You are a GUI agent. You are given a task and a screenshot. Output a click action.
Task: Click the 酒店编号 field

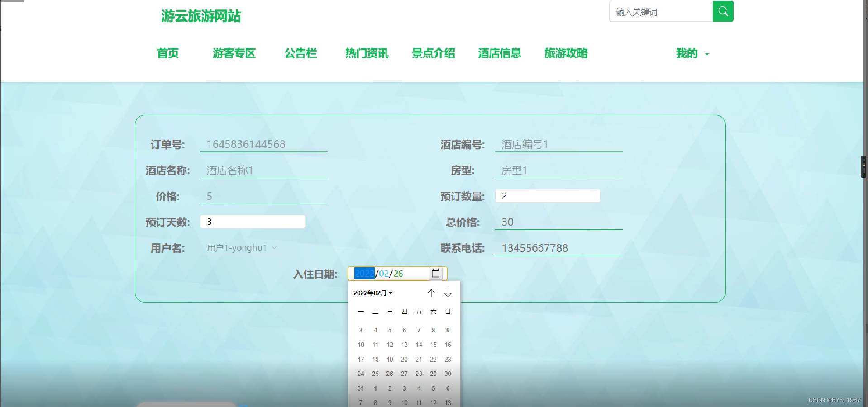pyautogui.click(x=559, y=144)
